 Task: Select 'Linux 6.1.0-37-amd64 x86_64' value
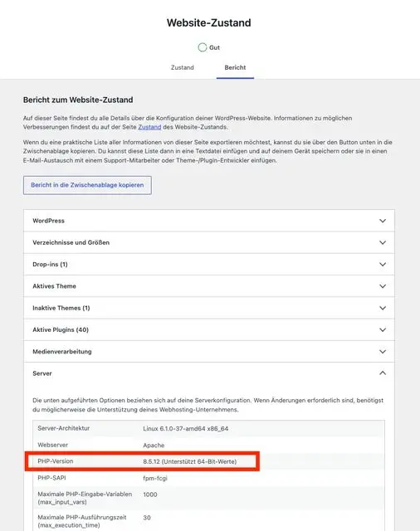point(186,428)
